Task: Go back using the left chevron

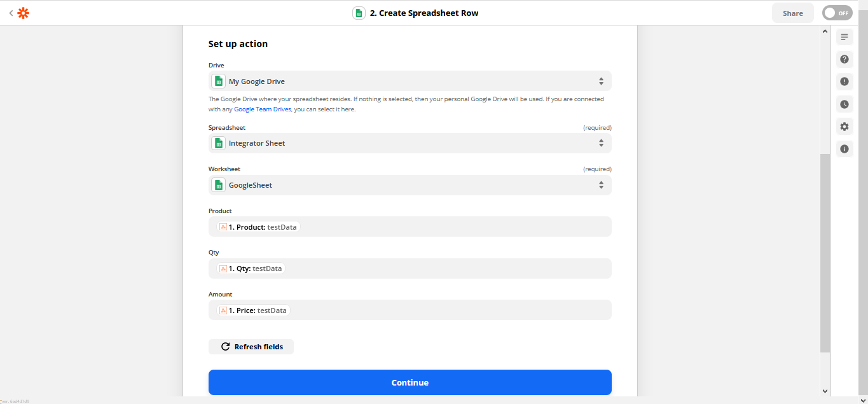Action: [11, 13]
